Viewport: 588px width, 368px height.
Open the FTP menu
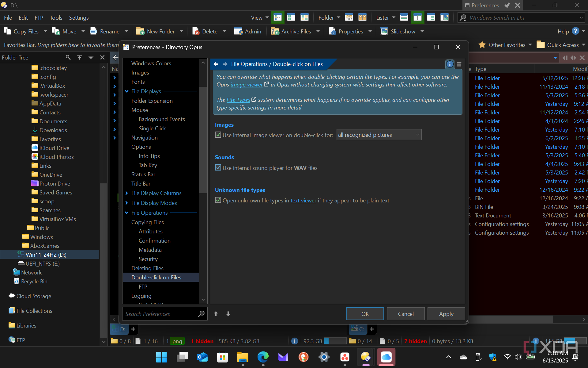coord(39,18)
